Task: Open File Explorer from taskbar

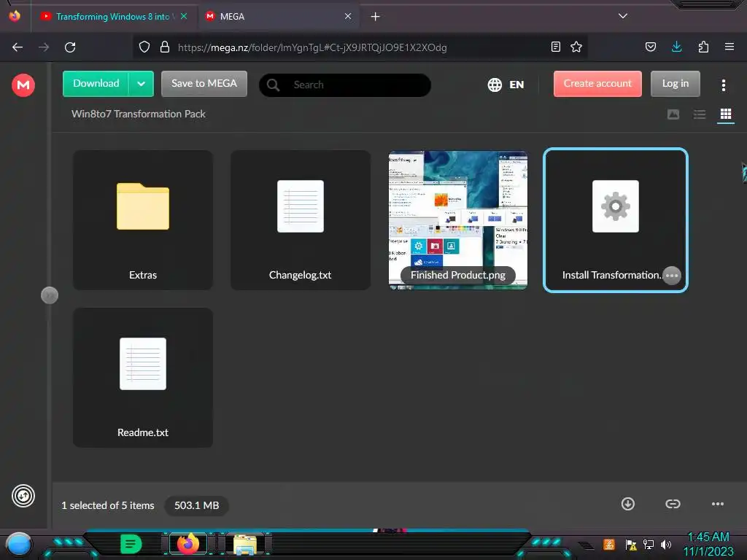Action: [x=245, y=545]
